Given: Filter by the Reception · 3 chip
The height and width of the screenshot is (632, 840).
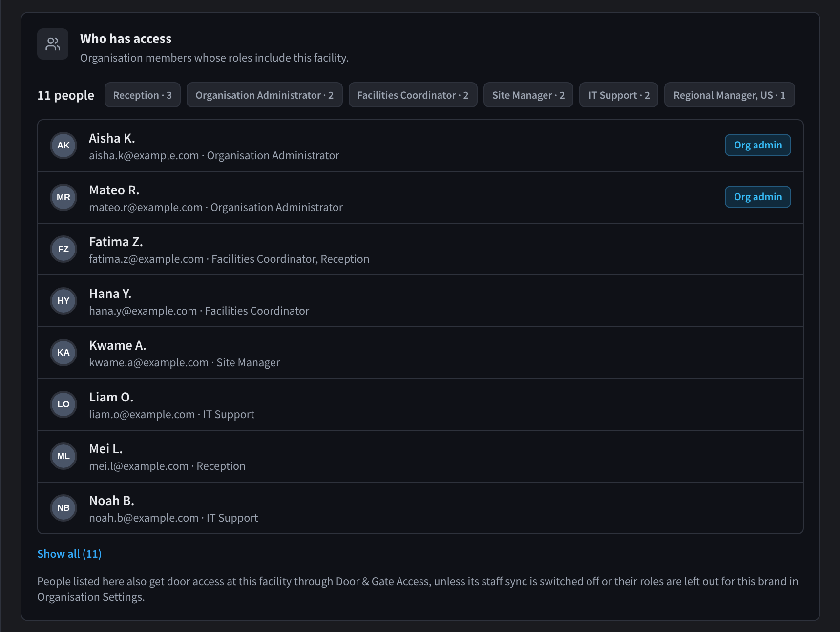Looking at the screenshot, I should point(143,95).
